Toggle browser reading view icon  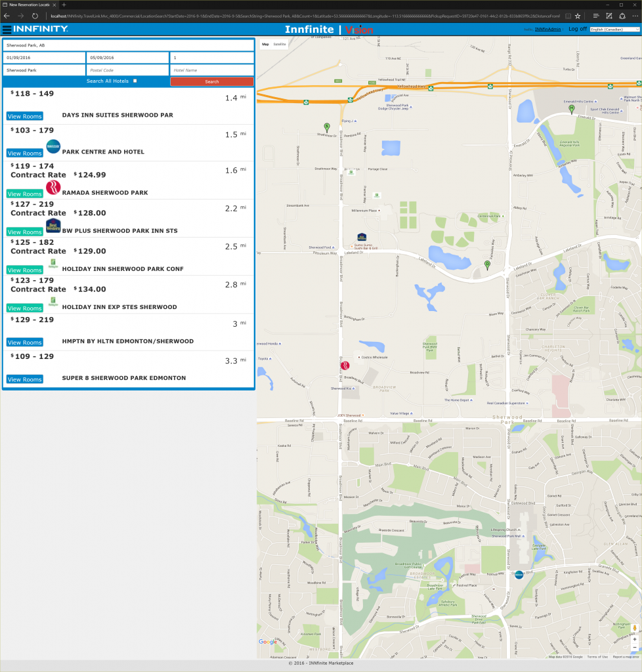pos(568,16)
